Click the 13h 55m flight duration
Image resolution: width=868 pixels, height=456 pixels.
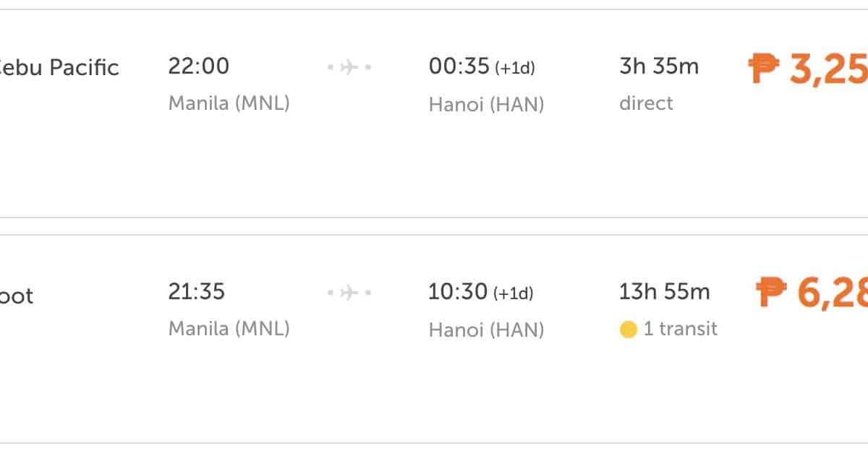tap(664, 292)
